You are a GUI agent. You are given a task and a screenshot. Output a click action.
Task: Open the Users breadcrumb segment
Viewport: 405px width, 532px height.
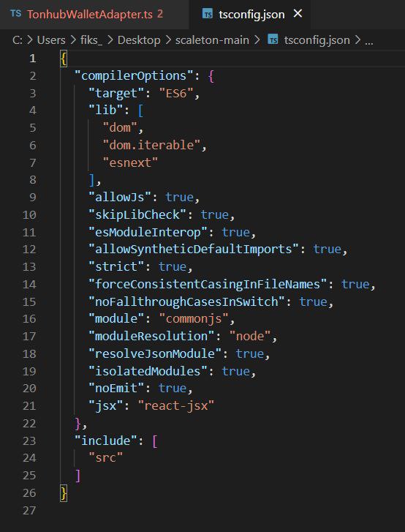click(51, 40)
